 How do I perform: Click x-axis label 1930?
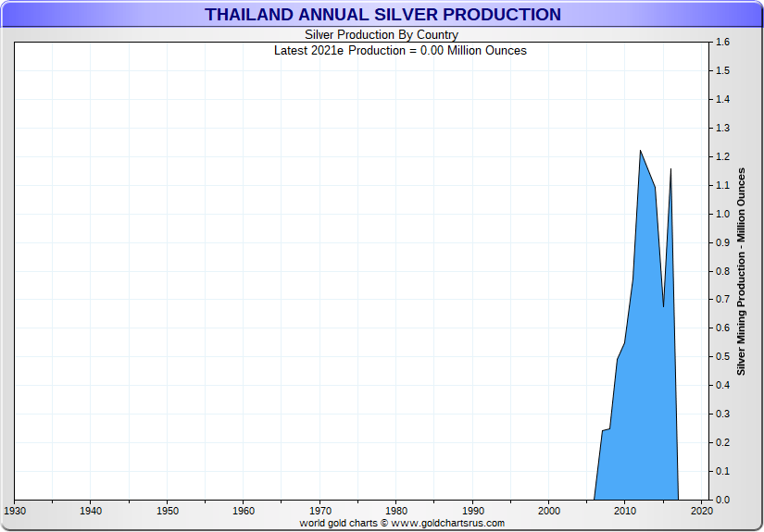click(15, 511)
